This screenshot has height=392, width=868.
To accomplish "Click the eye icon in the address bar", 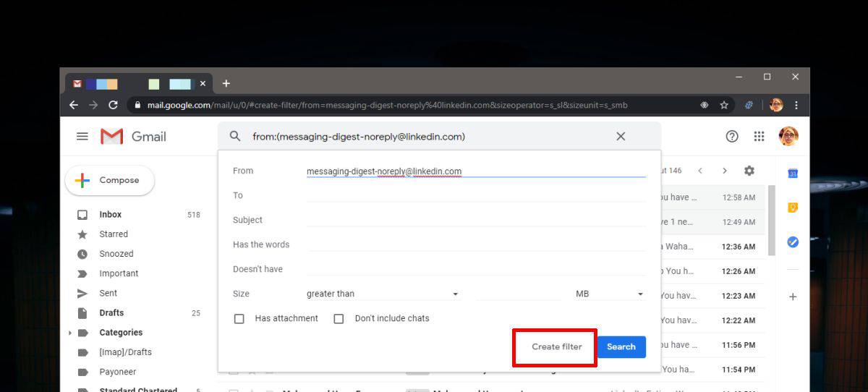I will click(x=705, y=105).
